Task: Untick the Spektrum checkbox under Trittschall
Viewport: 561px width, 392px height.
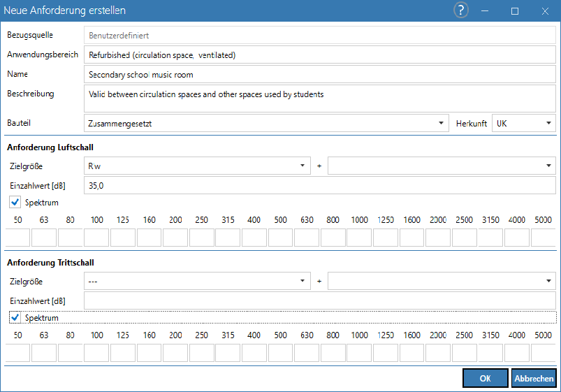Action: pyautogui.click(x=15, y=317)
